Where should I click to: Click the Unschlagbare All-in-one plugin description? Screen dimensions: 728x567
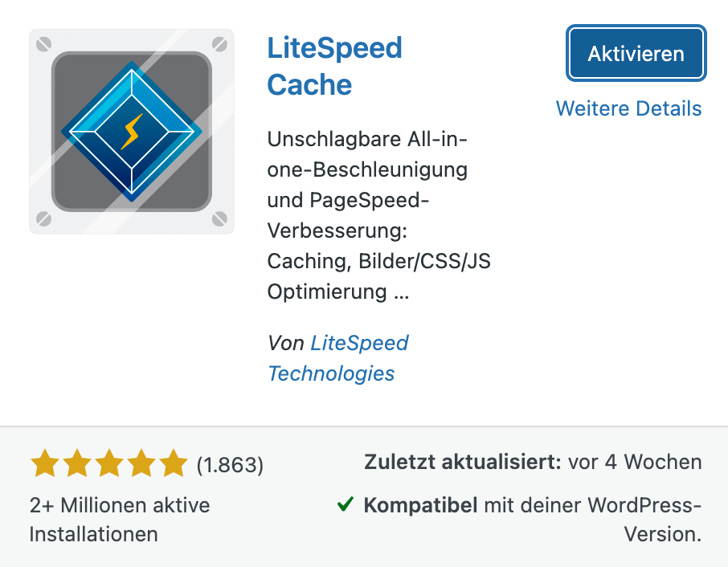(378, 215)
